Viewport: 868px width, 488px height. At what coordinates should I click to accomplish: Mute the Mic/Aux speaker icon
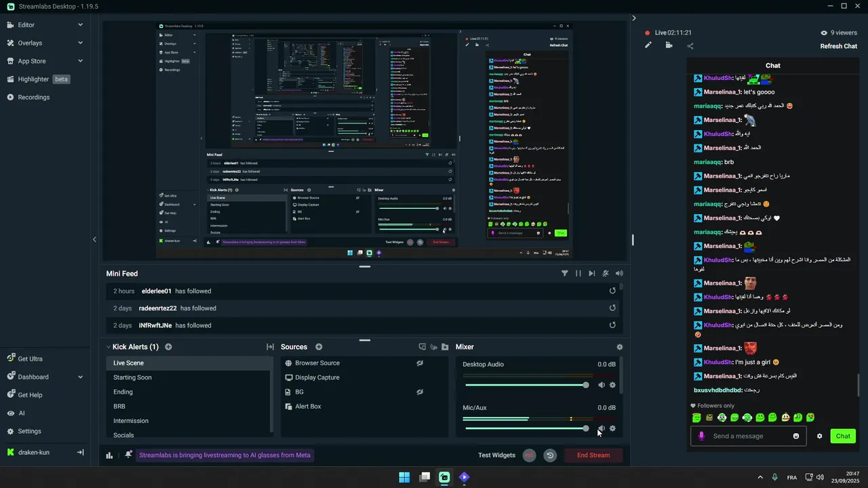(601, 428)
